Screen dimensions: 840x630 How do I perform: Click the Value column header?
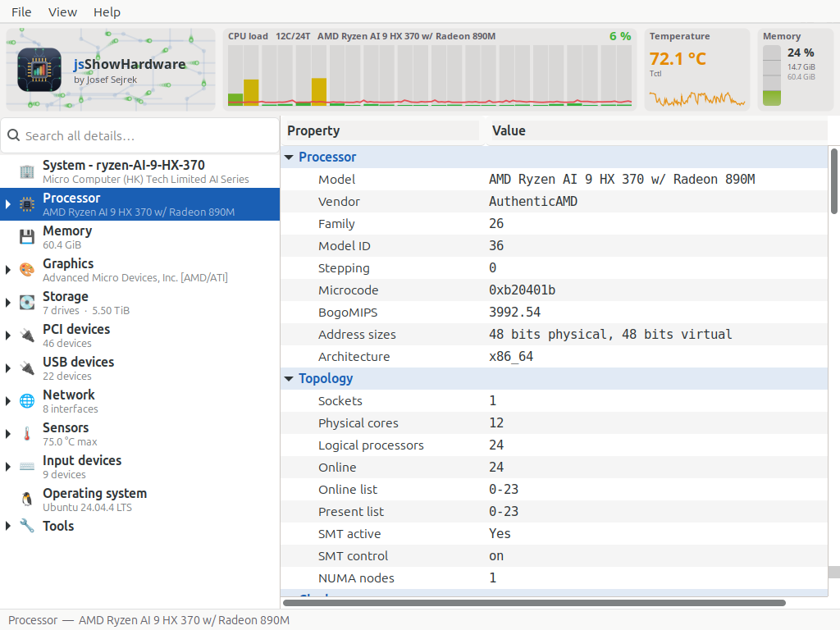(658, 130)
